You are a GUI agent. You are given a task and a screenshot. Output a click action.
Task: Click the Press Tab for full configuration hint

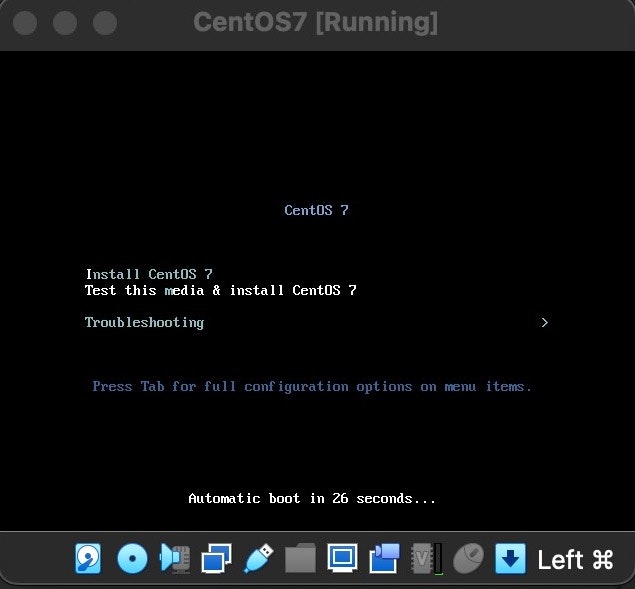(312, 386)
